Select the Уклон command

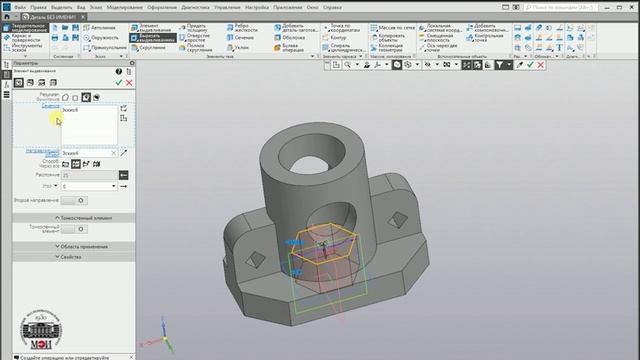coord(238,48)
